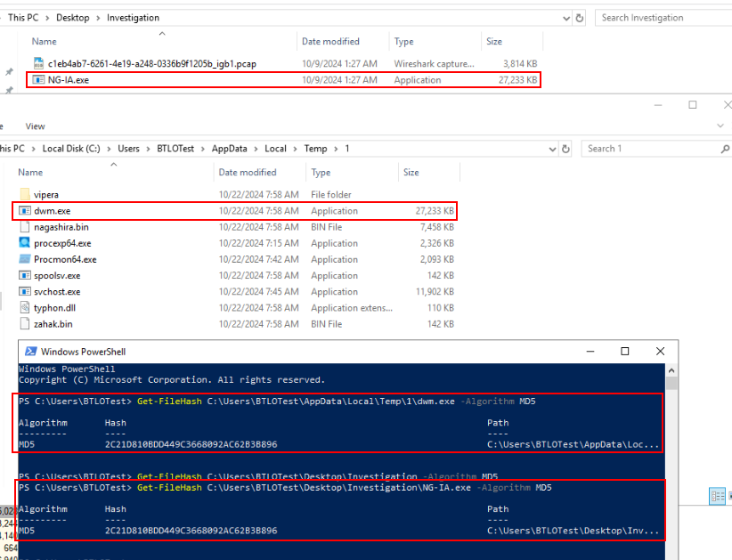Expand the chevron after Desktop in breadcrumb
Screen dimensions: 732x560
pyautogui.click(x=99, y=18)
